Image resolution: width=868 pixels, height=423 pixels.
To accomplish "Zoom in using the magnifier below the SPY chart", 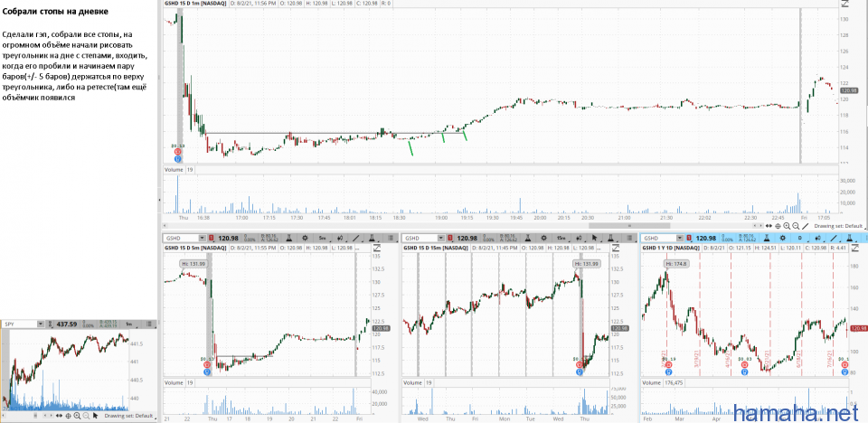I will point(77,415).
